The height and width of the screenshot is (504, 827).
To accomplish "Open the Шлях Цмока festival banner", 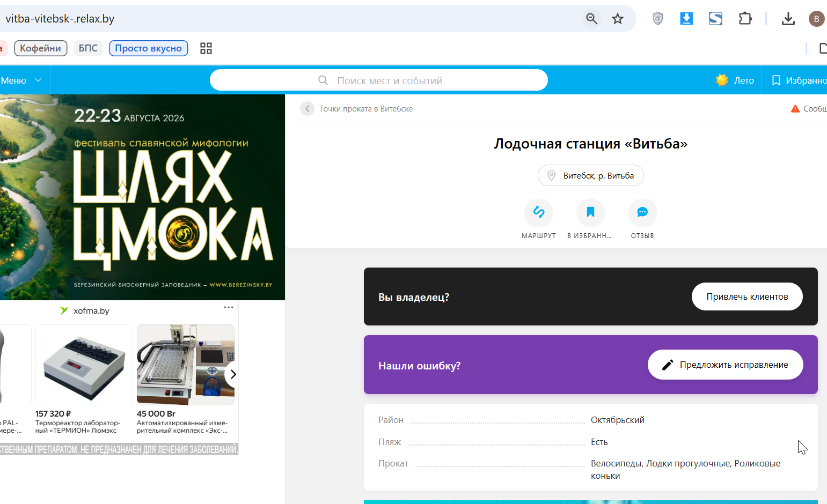I will [142, 197].
